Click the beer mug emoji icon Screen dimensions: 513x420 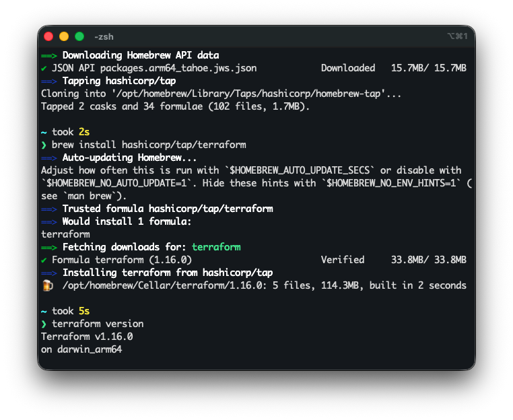(x=48, y=285)
